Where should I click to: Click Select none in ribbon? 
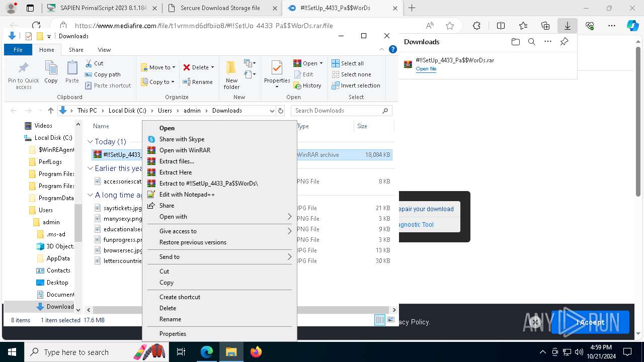tap(351, 74)
